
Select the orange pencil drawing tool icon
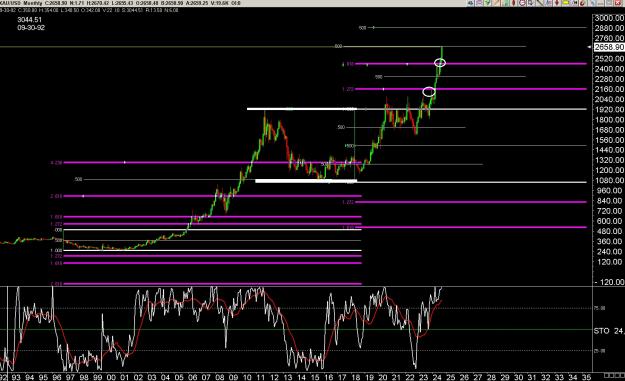[x=496, y=3]
